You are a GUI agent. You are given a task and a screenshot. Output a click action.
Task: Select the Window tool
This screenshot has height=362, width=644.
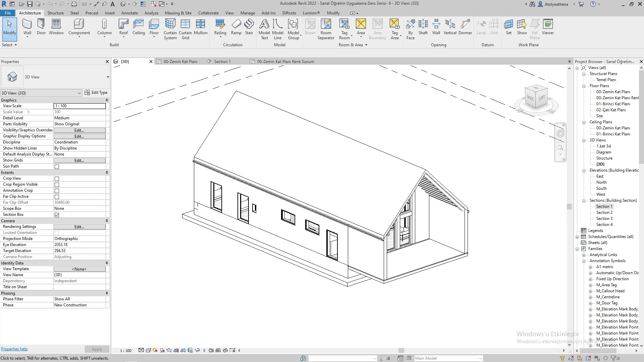56,27
